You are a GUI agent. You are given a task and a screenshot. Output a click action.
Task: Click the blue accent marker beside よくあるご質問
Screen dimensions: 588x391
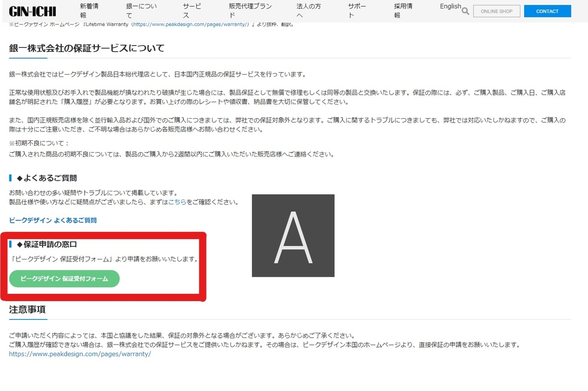coord(10,178)
